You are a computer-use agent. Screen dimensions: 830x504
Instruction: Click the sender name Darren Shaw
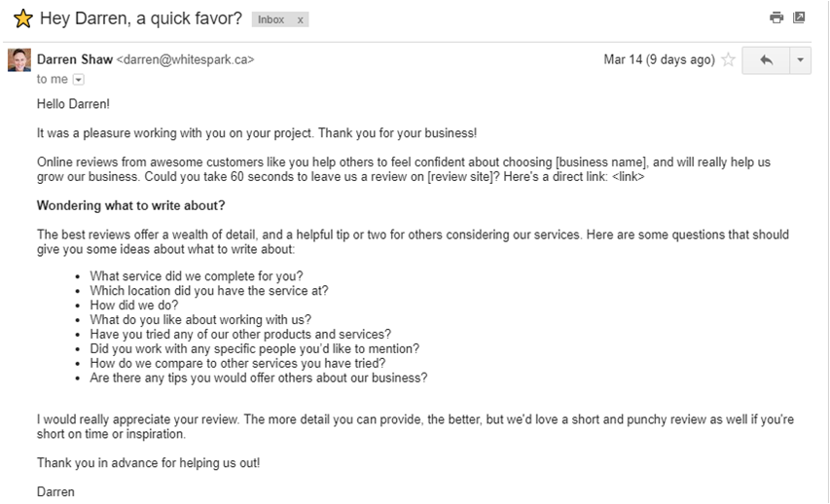74,59
